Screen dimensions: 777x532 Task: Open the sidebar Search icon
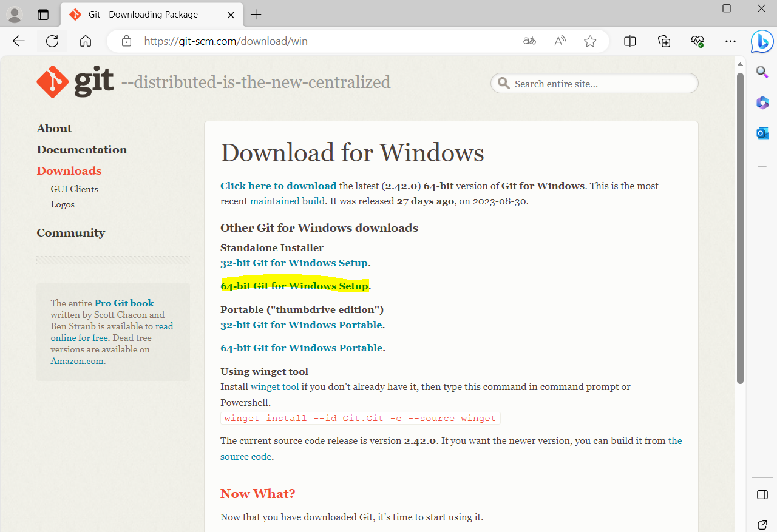pyautogui.click(x=762, y=72)
